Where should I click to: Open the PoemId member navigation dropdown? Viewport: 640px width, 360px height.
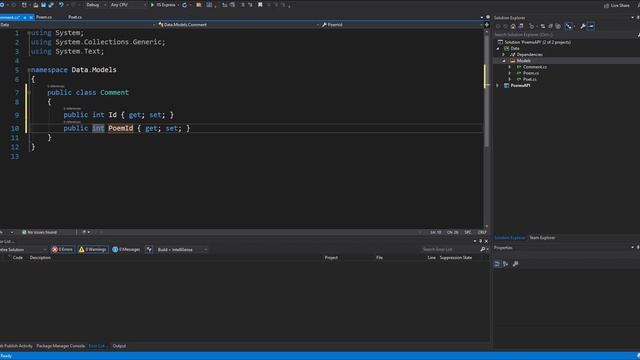pos(401,24)
